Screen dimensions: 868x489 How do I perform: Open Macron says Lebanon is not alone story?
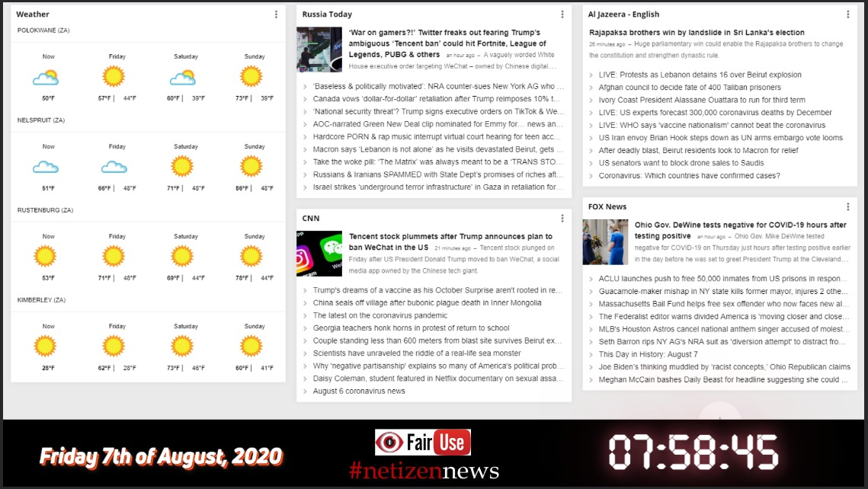(438, 149)
